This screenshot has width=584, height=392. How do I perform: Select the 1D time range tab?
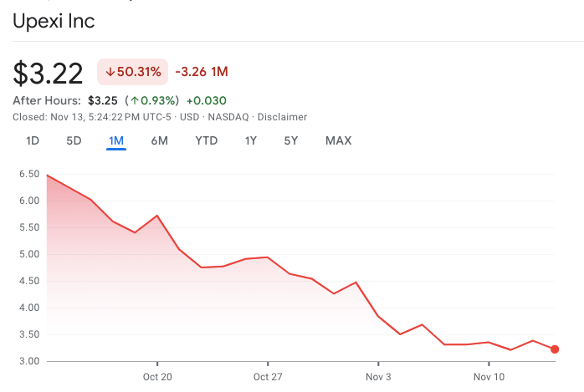click(x=33, y=140)
